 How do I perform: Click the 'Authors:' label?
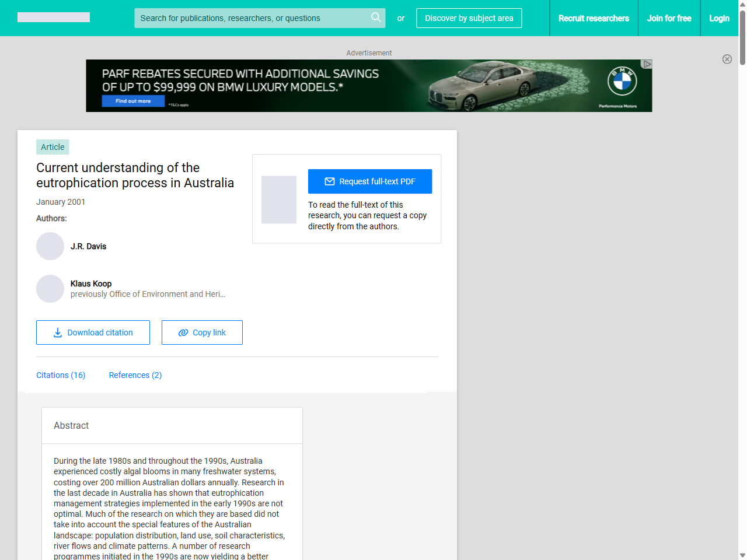click(51, 218)
